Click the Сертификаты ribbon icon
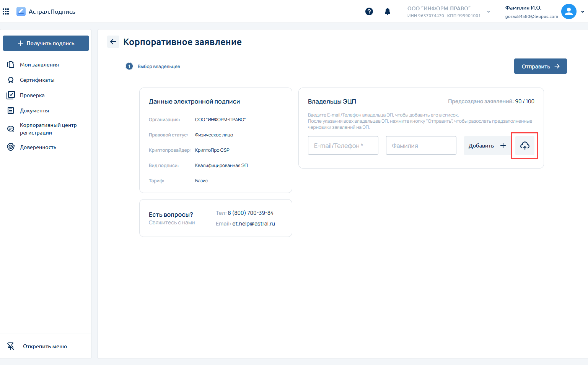This screenshot has width=588, height=365. tap(11, 80)
